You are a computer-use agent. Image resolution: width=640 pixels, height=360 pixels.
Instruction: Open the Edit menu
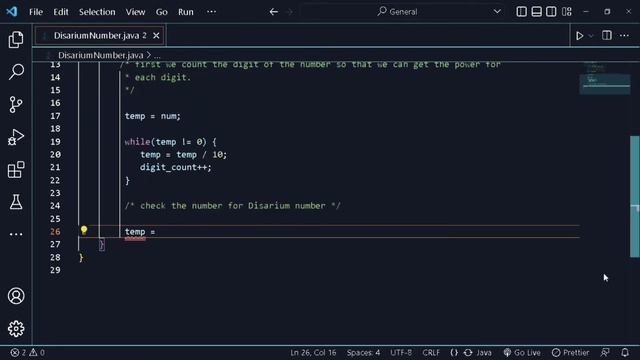click(61, 12)
